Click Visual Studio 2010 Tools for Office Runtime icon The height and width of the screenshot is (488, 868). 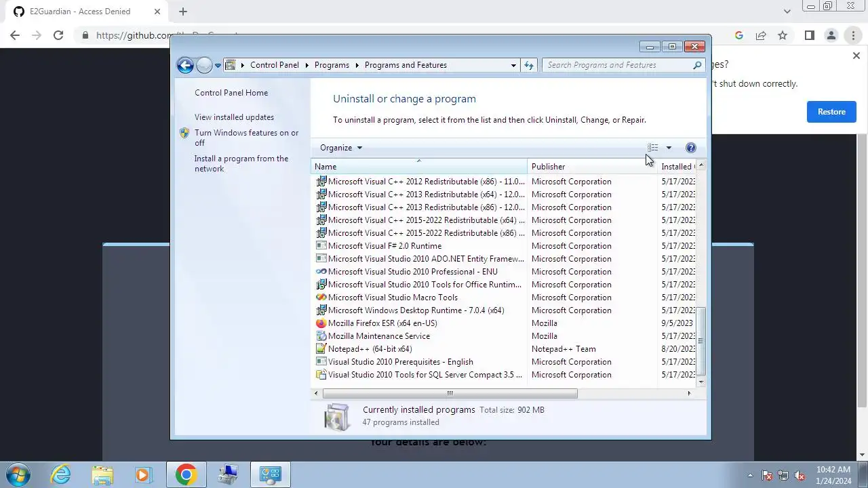pyautogui.click(x=321, y=285)
